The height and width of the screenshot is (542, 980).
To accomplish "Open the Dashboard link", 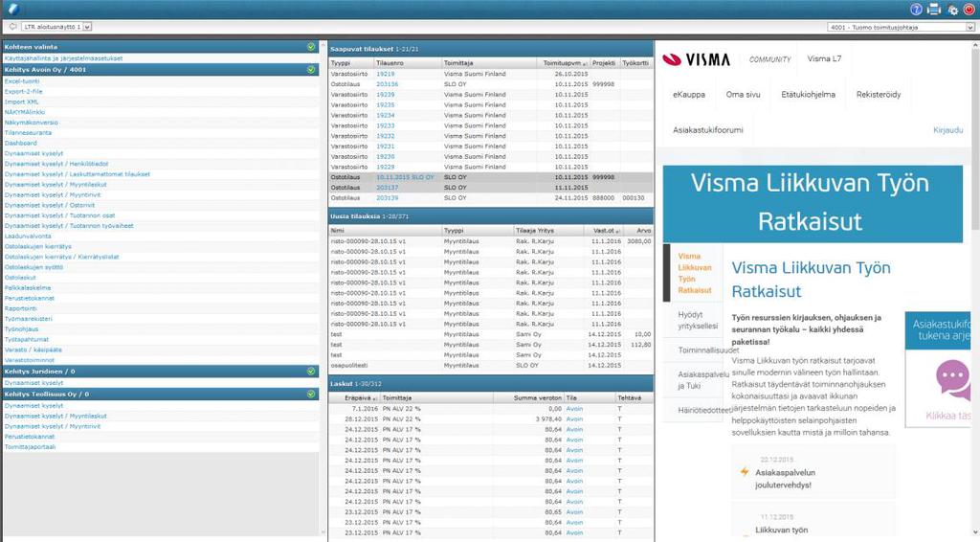I will 21,143.
